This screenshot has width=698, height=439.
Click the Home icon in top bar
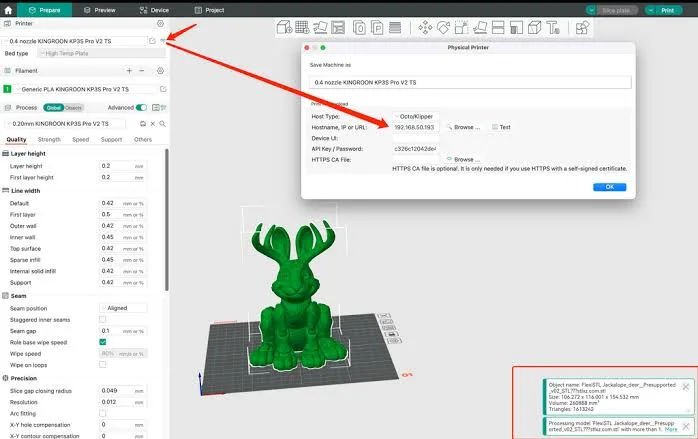point(8,9)
